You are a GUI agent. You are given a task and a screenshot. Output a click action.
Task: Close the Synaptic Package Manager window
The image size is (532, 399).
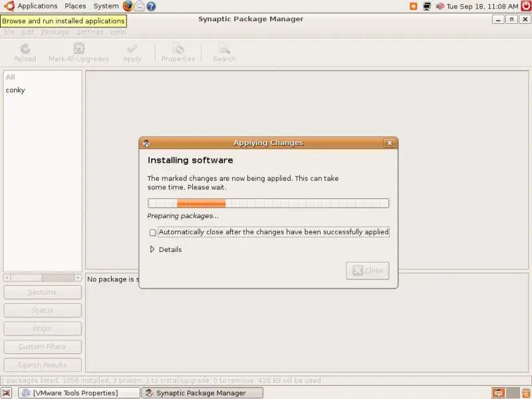[525, 19]
